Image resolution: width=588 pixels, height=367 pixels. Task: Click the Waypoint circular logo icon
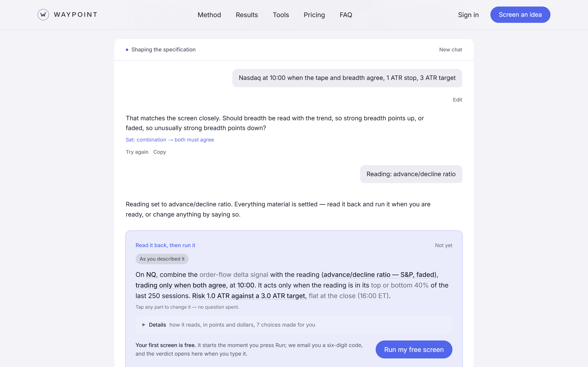(x=43, y=14)
